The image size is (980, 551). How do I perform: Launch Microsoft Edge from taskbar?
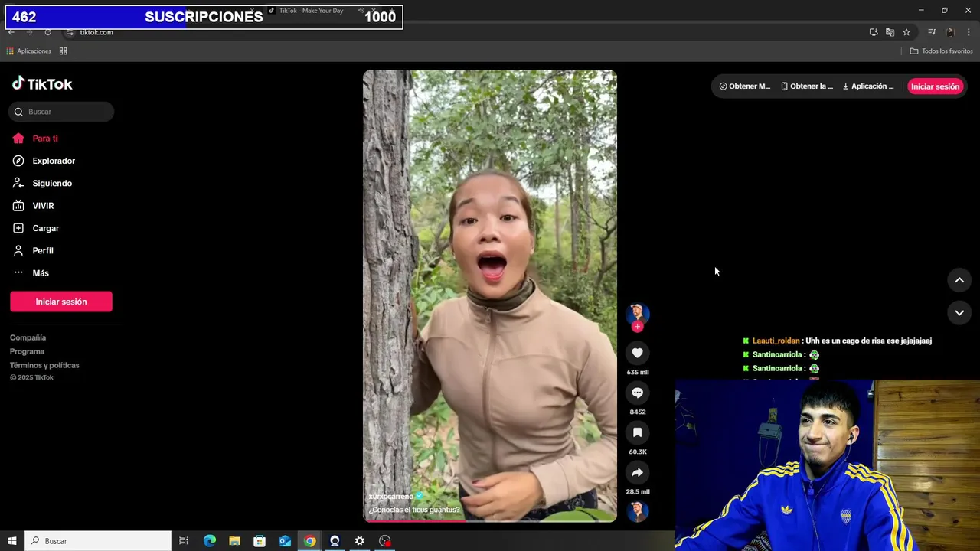pos(210,541)
